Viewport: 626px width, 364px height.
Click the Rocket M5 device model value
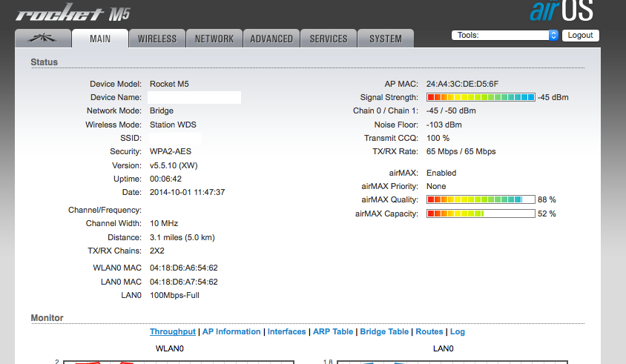(169, 84)
